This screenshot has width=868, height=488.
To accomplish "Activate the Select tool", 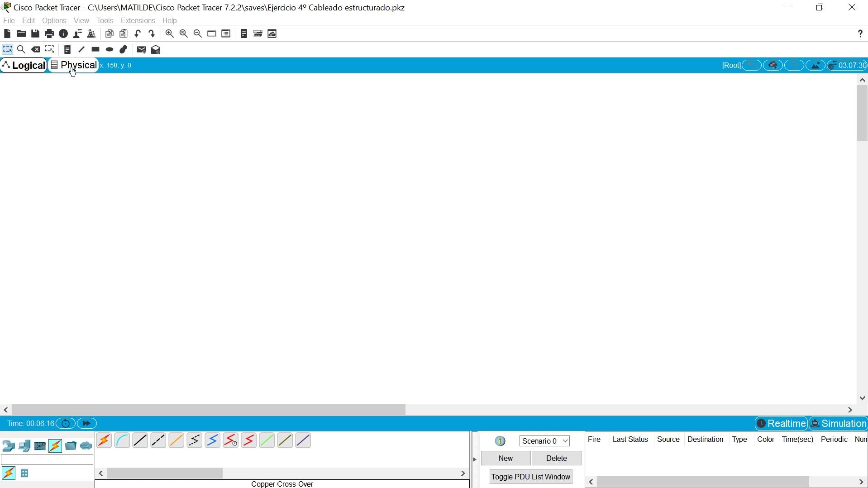I will tap(8, 49).
